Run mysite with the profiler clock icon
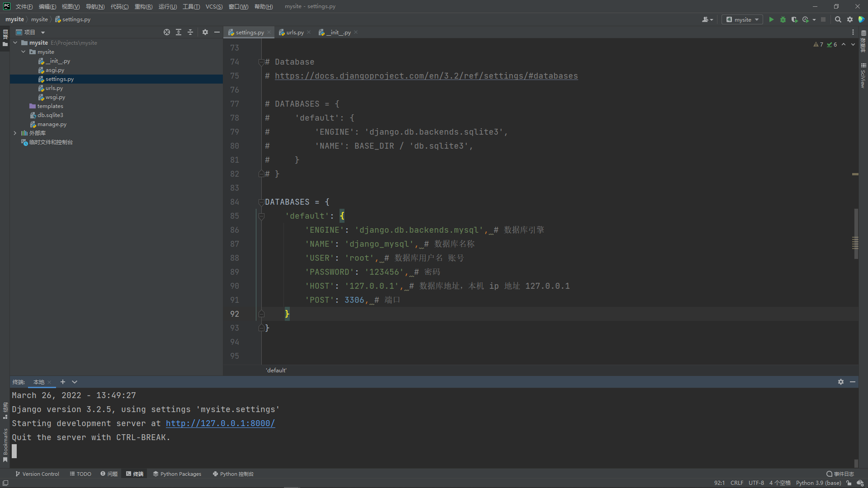The width and height of the screenshot is (868, 488). coord(805,19)
